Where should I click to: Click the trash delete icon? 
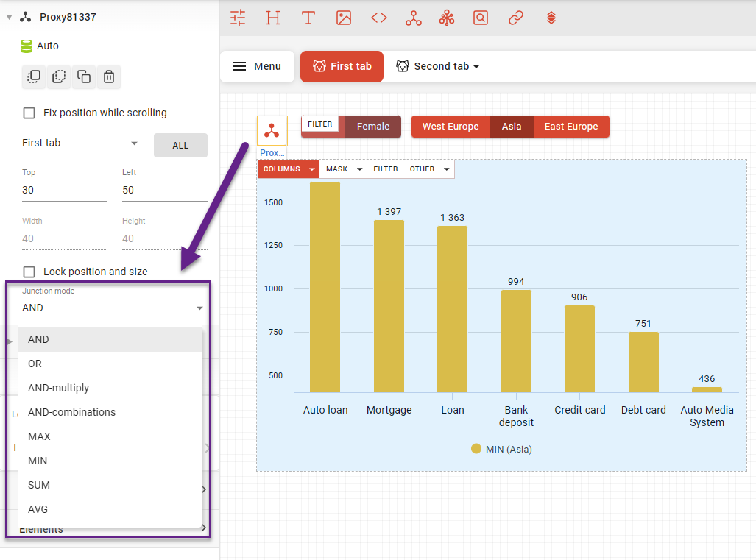coord(109,77)
